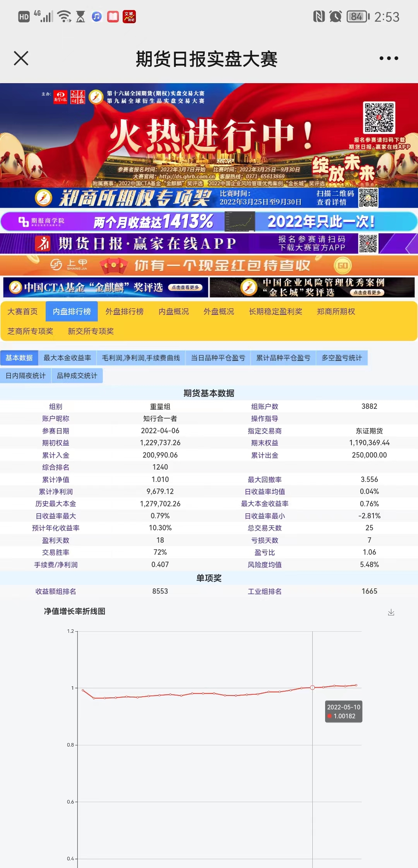Tap the highlighted 2022-05-10 chart data point
The image size is (418, 868).
click(312, 687)
